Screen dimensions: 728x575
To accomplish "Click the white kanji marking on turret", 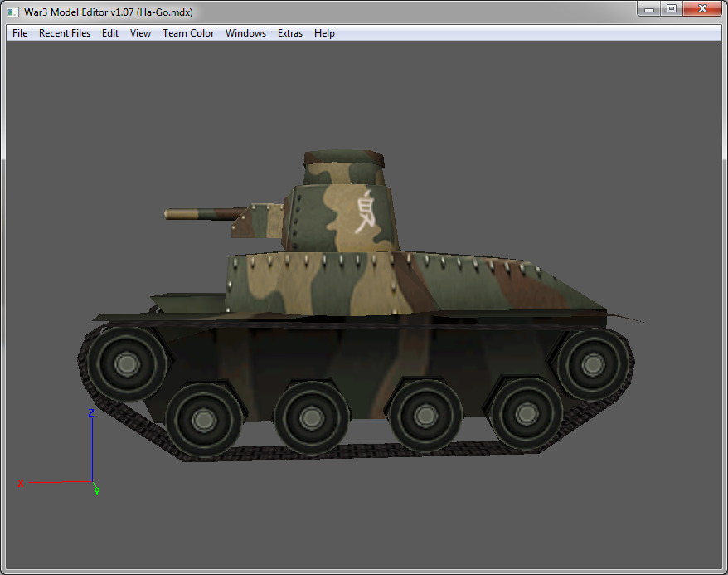I will pos(365,211).
